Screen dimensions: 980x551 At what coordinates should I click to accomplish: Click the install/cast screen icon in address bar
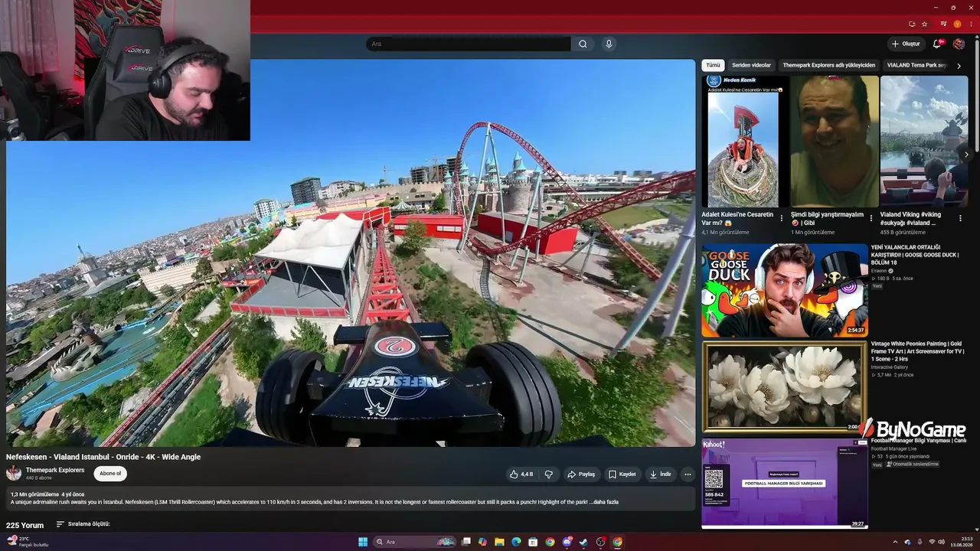point(912,24)
